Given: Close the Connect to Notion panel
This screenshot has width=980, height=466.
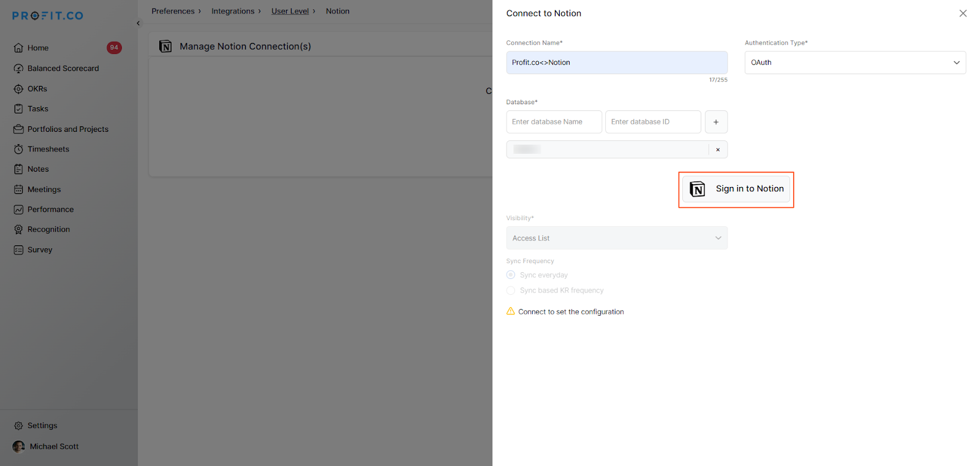Looking at the screenshot, I should pyautogui.click(x=963, y=13).
